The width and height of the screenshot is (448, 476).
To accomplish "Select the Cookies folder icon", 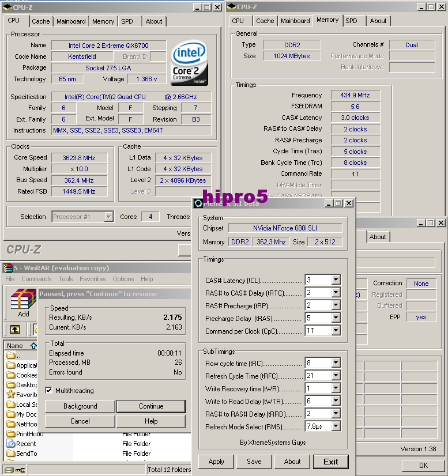I will pos(11,375).
